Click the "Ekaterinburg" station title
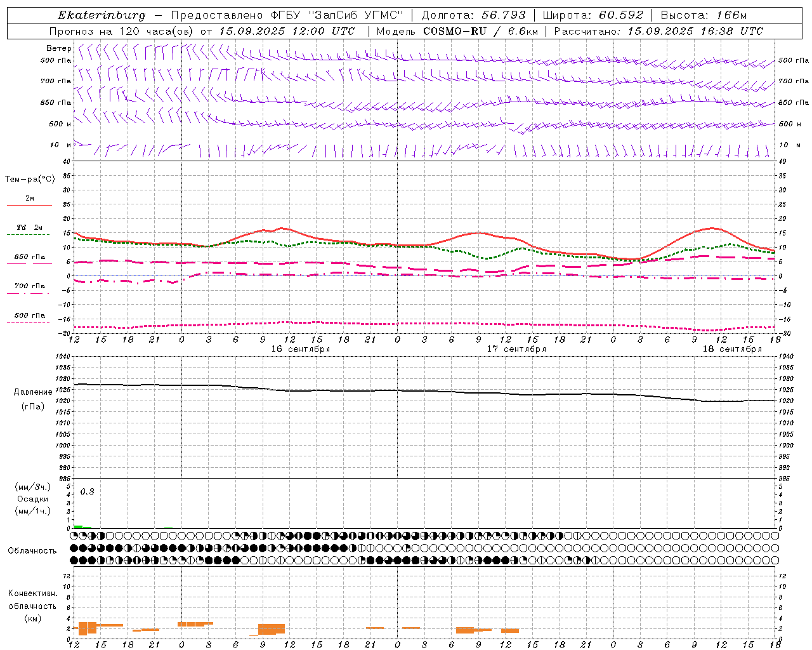Viewport: 812px width, 650px height. click(101, 15)
